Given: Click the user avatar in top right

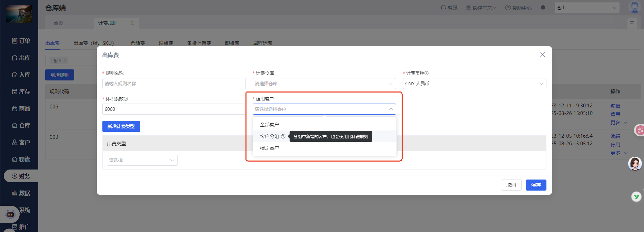Looking at the screenshot, I should point(634,7).
